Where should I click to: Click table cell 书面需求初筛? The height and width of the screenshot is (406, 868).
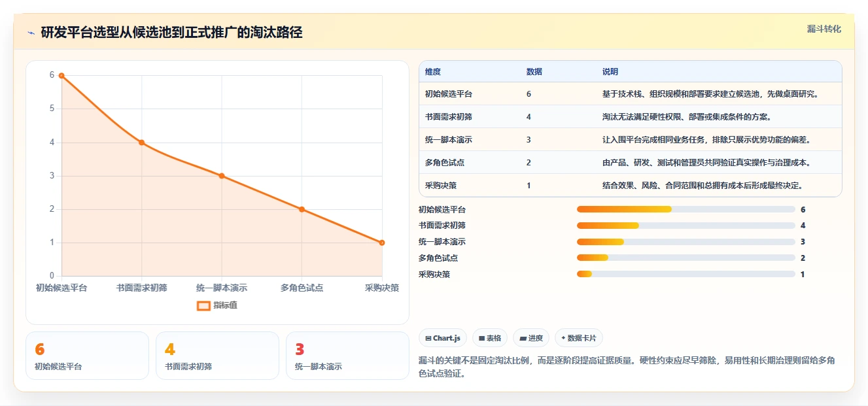coord(449,117)
